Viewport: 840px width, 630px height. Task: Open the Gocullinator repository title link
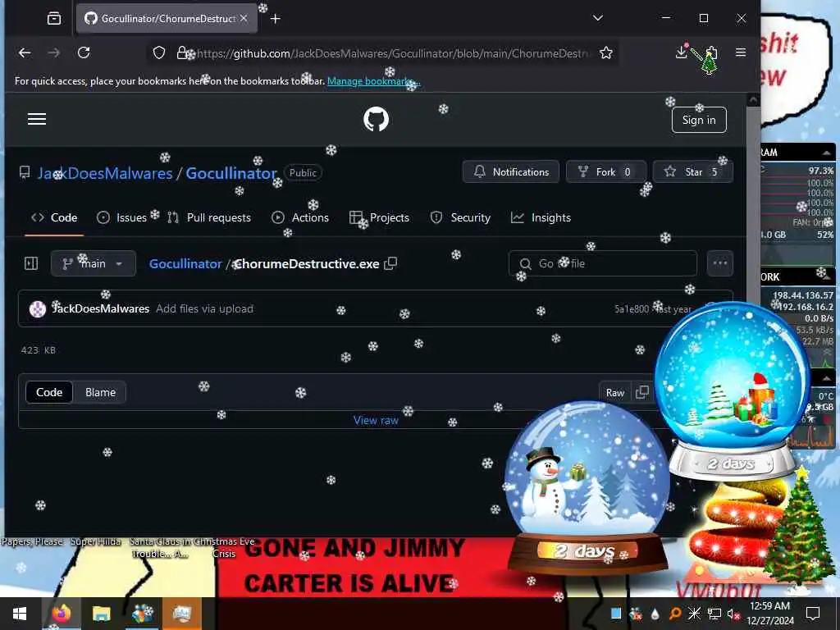(x=231, y=173)
